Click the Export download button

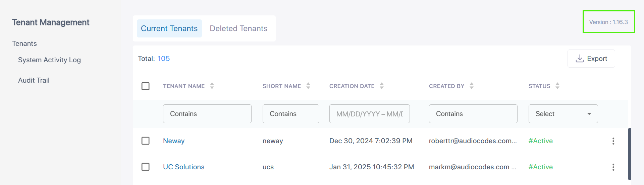coord(591,59)
